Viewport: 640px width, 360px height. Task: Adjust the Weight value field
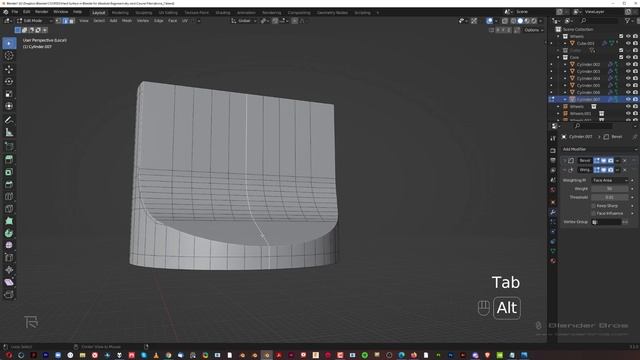coord(609,189)
